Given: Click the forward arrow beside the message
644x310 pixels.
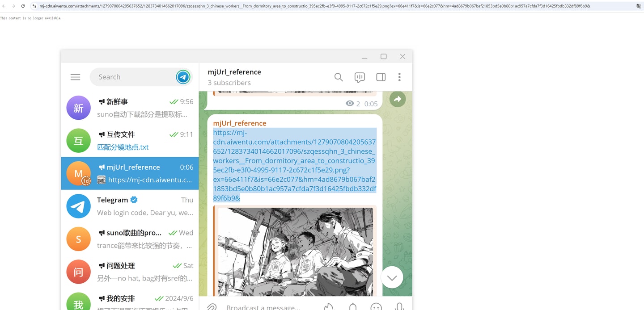Looking at the screenshot, I should tap(398, 99).
